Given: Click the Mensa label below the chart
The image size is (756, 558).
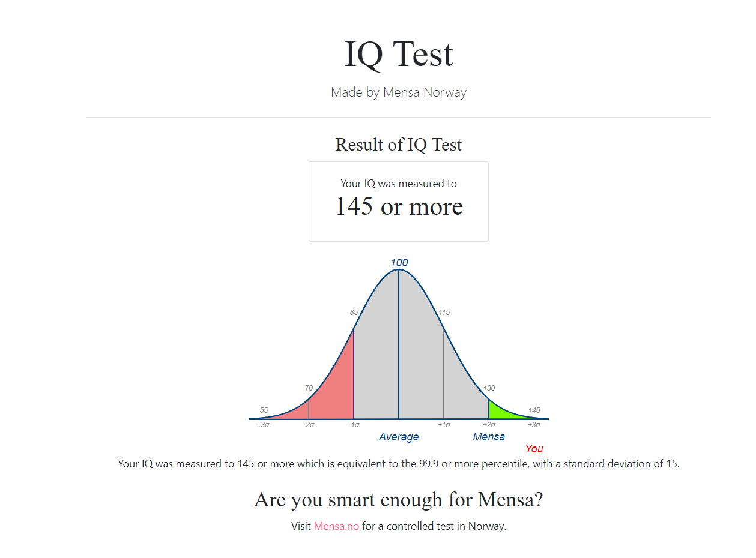Looking at the screenshot, I should point(489,437).
